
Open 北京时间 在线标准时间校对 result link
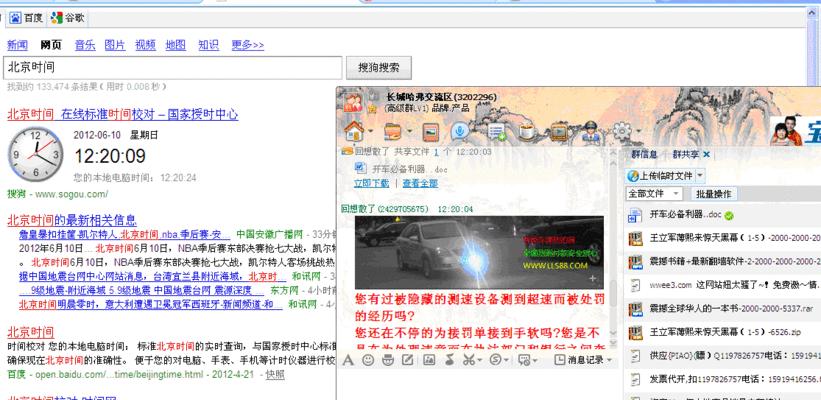tap(123, 114)
